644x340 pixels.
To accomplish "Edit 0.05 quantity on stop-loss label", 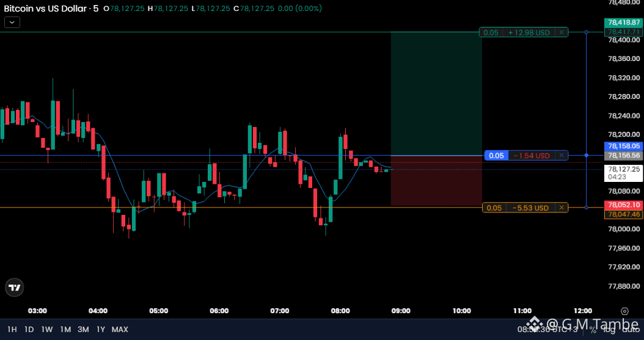I will [x=494, y=208].
